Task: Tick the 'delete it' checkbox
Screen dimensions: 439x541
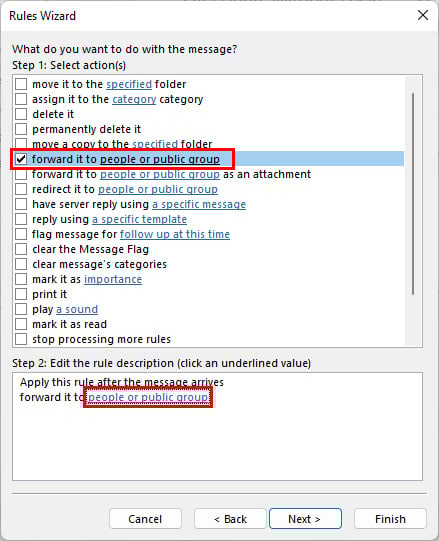Action: pos(21,114)
